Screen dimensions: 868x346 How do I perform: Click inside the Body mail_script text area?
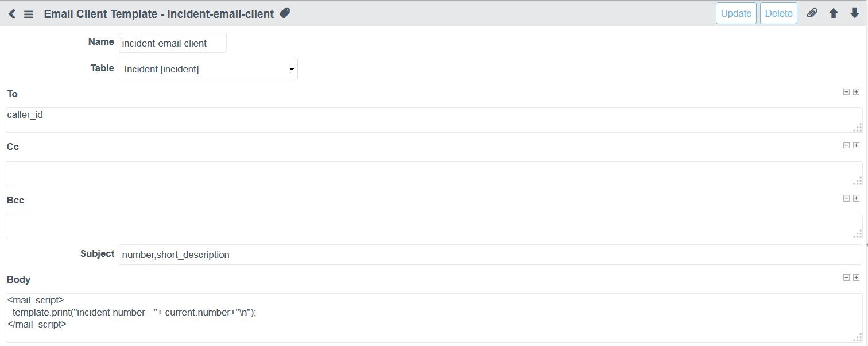pos(402,312)
